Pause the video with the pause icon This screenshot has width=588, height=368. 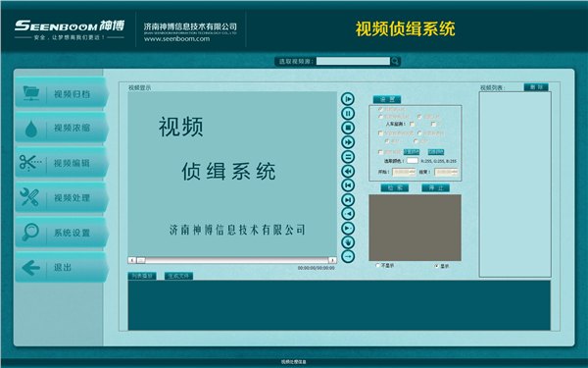348,113
